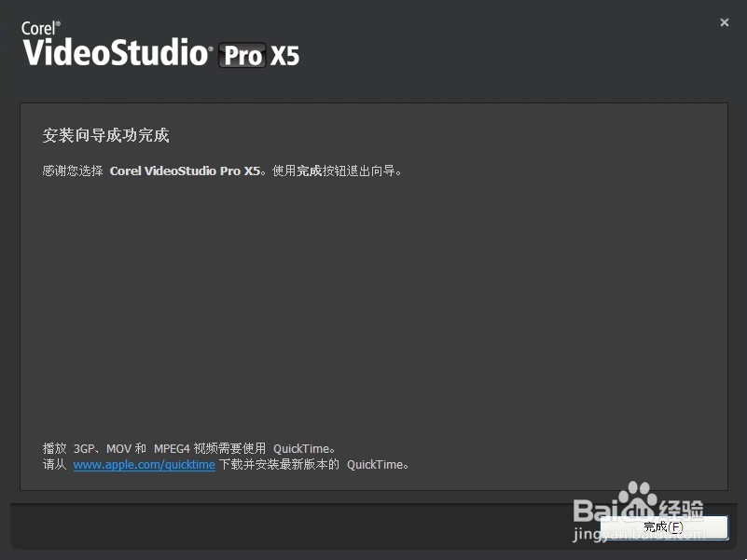
Task: Open the www.apple.com/quicktime link
Action: tap(144, 464)
